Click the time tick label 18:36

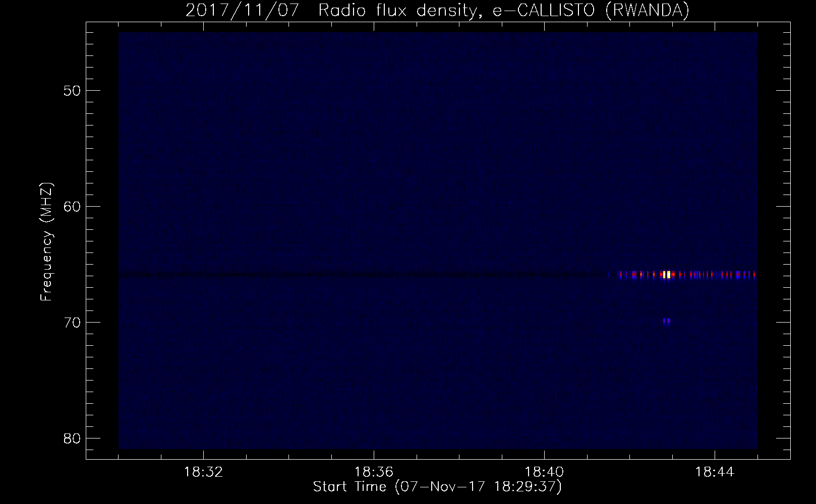(x=374, y=472)
